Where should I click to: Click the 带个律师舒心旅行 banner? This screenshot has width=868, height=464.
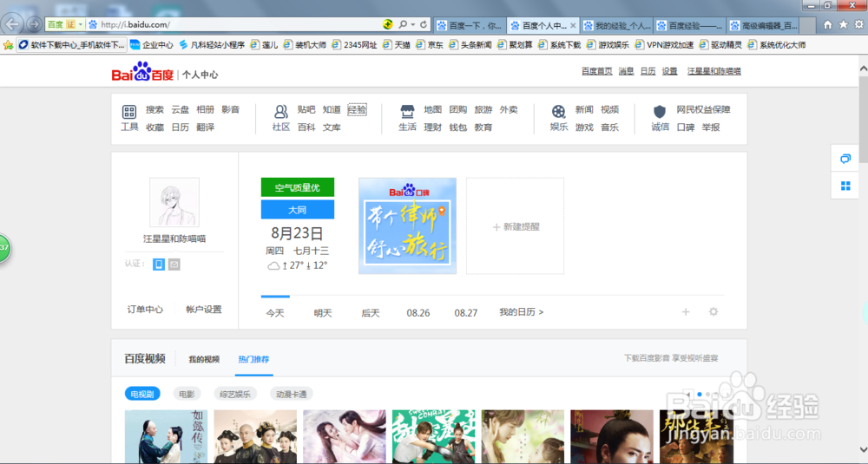407,225
